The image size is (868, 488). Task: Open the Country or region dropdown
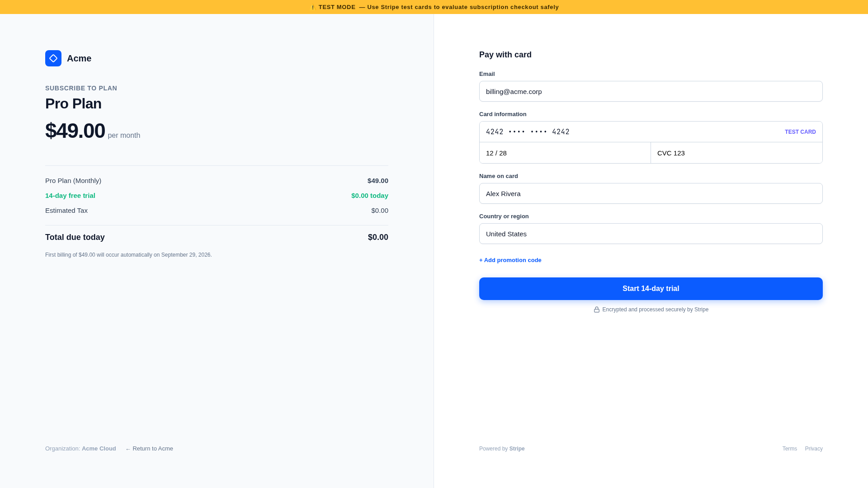coord(651,234)
